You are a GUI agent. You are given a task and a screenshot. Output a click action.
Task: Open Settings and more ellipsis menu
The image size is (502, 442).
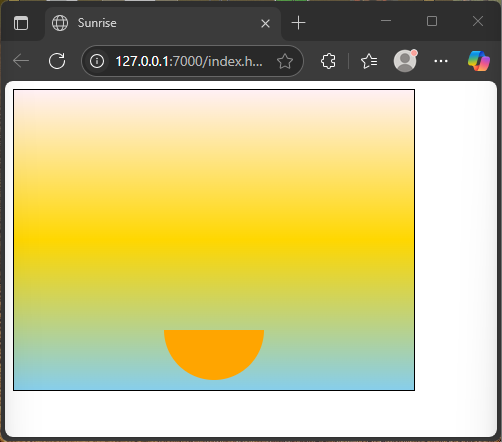pyautogui.click(x=441, y=61)
